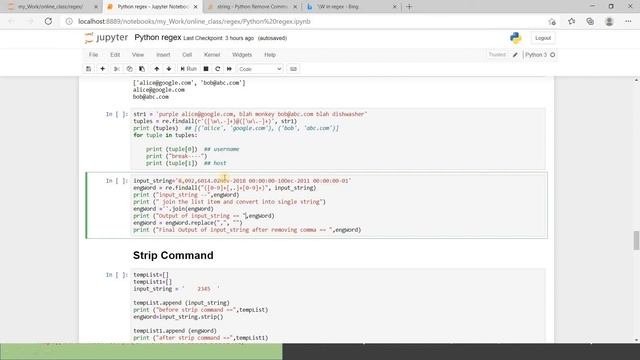Click scrollbar up arrow of notebook
The width and height of the screenshot is (640, 360).
pyautogui.click(x=636, y=80)
